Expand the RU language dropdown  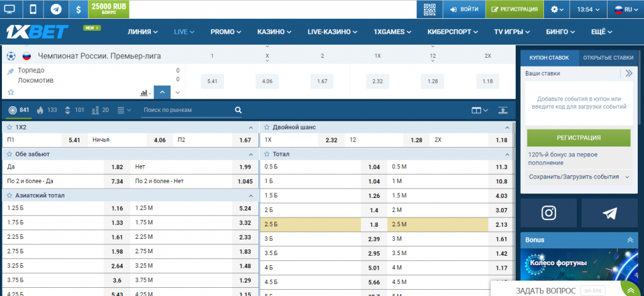(x=623, y=9)
